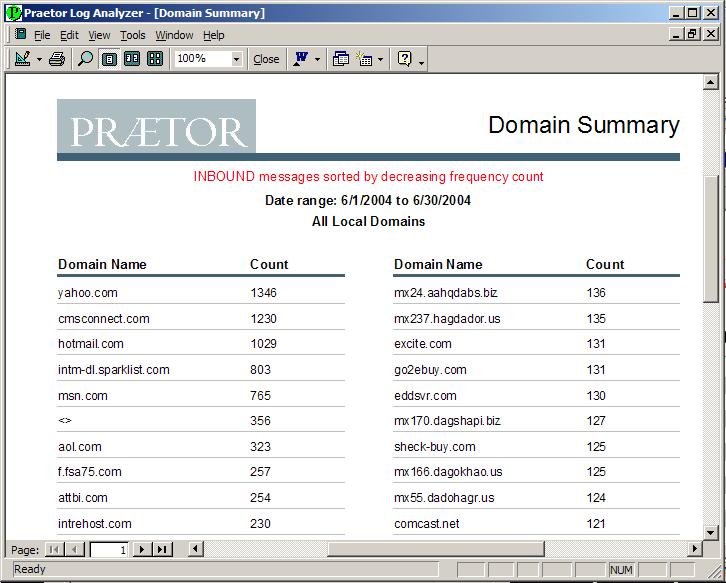This screenshot has width=726, height=583.
Task: Click the horizontal scrollbar left arrow
Action: (195, 549)
